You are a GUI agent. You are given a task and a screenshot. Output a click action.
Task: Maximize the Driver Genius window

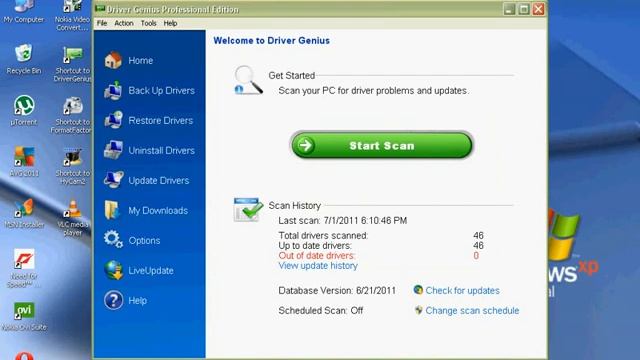(524, 9)
